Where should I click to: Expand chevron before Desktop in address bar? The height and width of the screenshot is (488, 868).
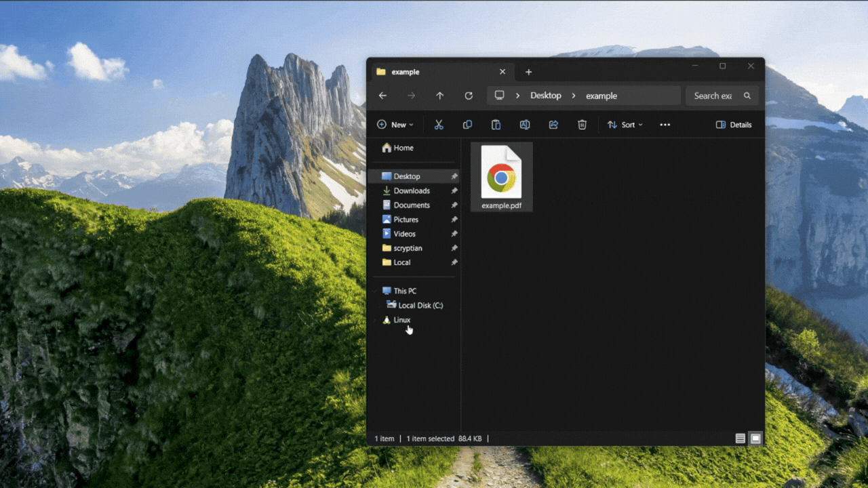click(x=517, y=96)
